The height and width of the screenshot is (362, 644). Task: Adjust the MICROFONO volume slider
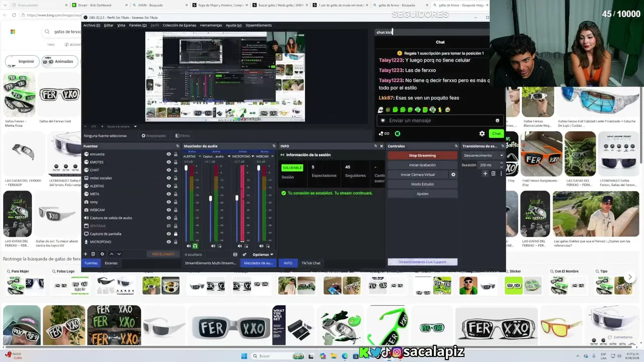tap(236, 198)
